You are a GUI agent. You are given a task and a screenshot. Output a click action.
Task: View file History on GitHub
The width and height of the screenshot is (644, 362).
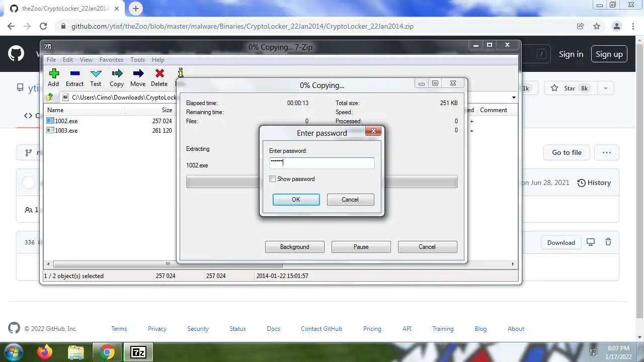(x=594, y=183)
